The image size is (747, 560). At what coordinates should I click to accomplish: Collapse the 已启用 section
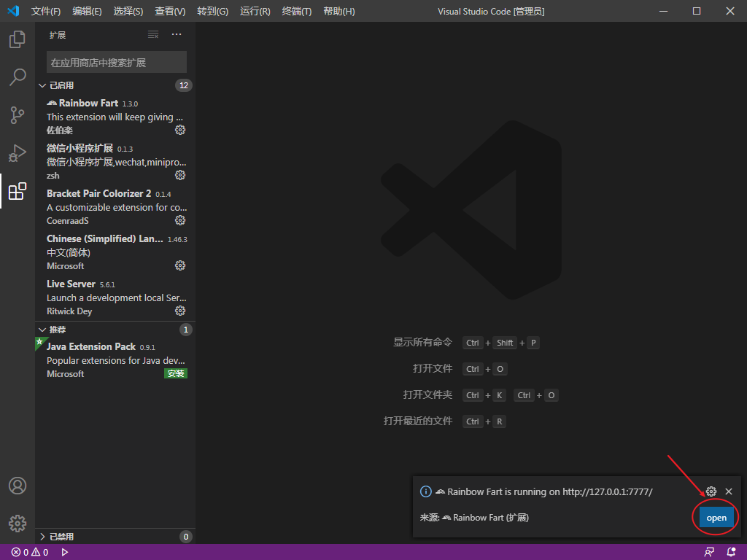pyautogui.click(x=42, y=86)
